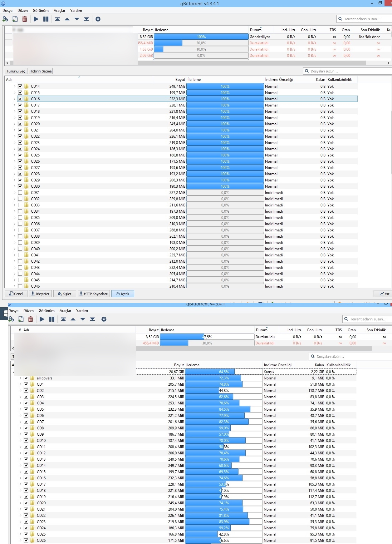Image resolution: width=392 pixels, height=544 pixels.
Task: Click Dosyaları süzün filter field in lower window
Action: (350, 357)
